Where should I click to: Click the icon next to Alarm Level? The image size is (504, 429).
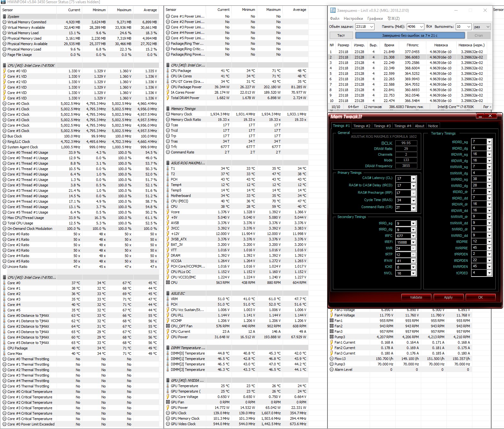point(332,370)
